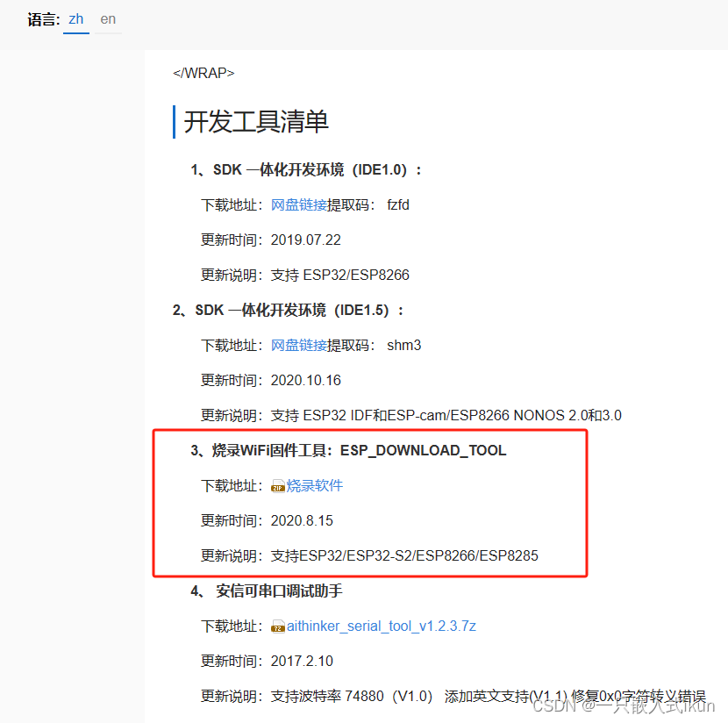728x723 pixels.
Task: Click the heading 2、SDK 一体化开发环境 (IDE1.5)
Action: click(288, 311)
